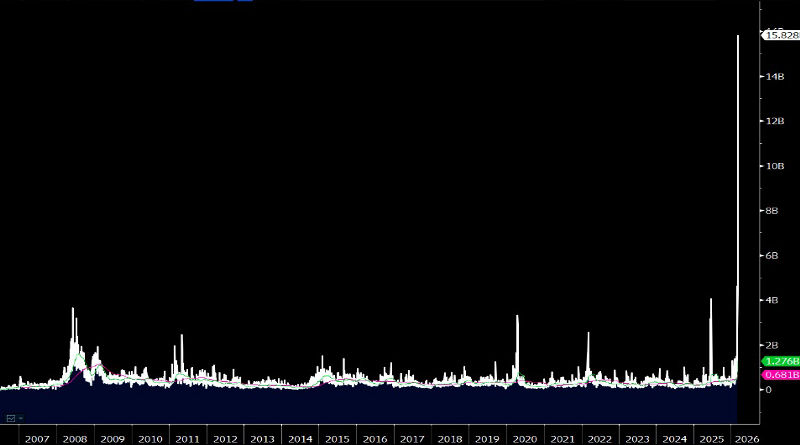Screen dimensions: 800x445
Task: Click the checkbox icon at chart bottom-left
Action: [x=10, y=417]
